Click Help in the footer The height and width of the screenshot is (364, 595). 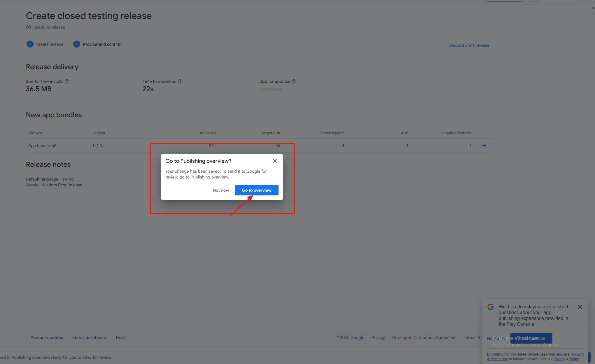120,337
